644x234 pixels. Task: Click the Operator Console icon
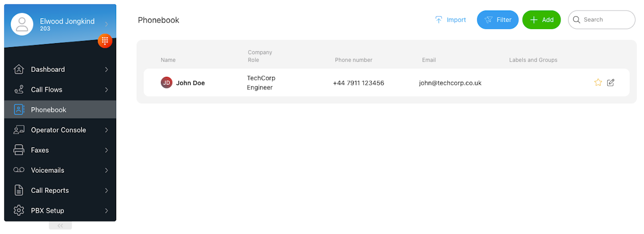[19, 130]
